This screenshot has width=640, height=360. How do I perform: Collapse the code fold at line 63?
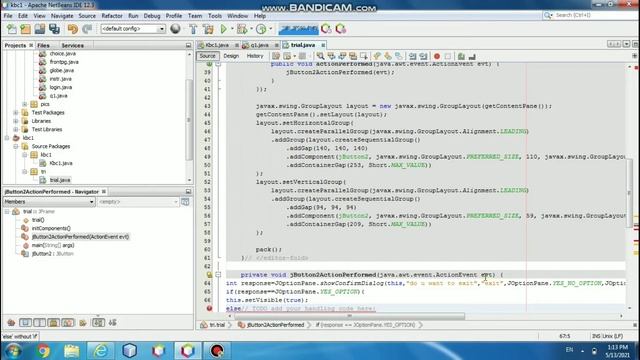click(218, 275)
